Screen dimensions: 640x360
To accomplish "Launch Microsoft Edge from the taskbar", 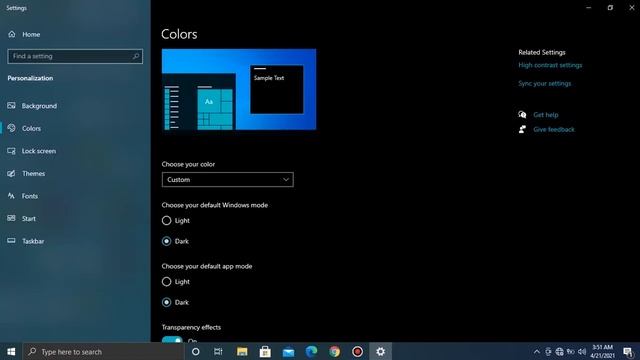I will pos(311,351).
